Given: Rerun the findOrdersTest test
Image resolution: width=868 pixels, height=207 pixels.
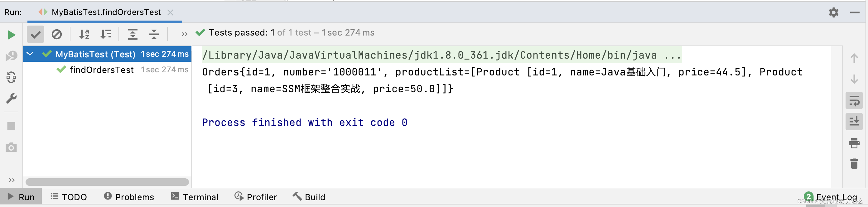Looking at the screenshot, I should [12, 35].
